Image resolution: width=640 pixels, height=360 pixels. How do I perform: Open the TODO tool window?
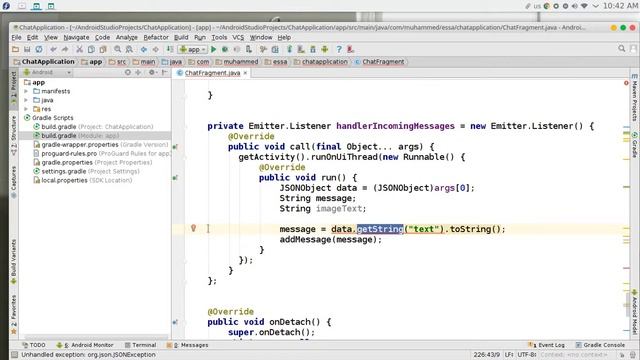click(34, 345)
